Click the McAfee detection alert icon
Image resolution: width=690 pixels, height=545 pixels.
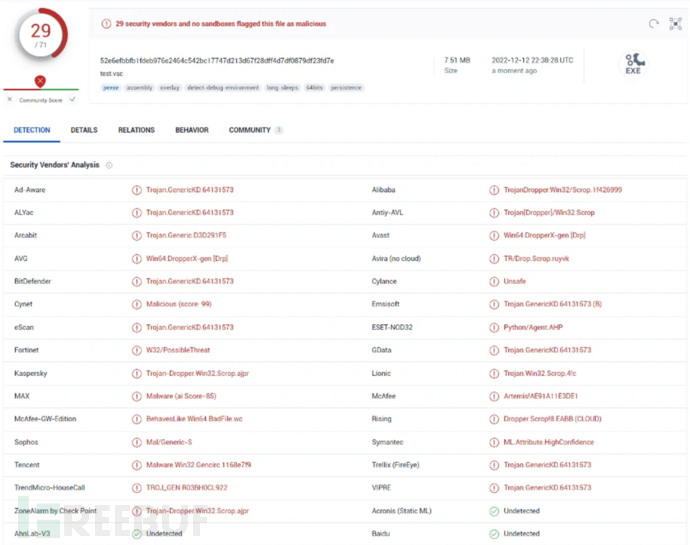pos(494,396)
